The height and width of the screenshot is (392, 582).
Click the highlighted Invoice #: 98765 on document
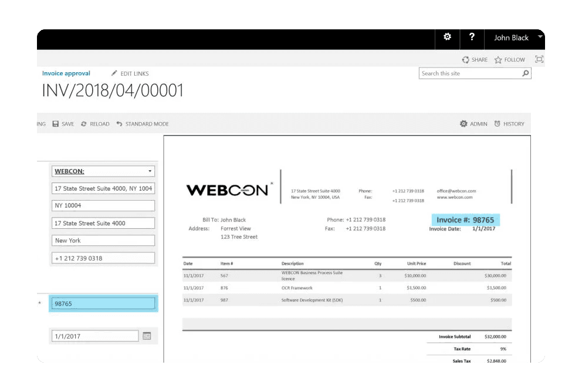tap(465, 220)
